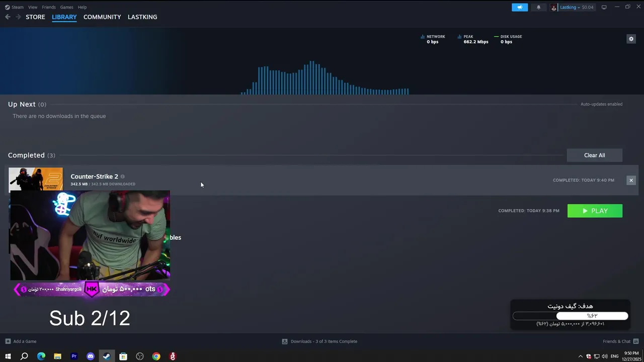644x362 pixels.
Task: Remove Counter-Strike 2 from completed list
Action: [x=631, y=180]
